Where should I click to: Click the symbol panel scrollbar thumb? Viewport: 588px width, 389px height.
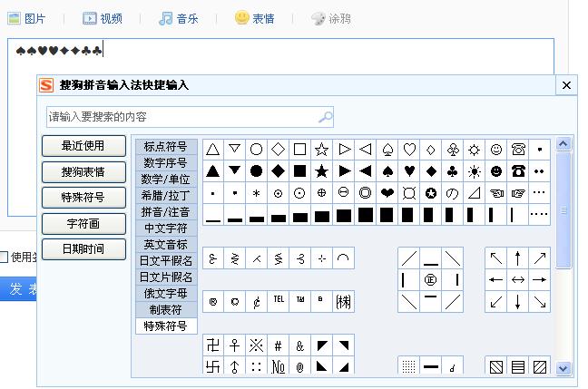pos(563,210)
